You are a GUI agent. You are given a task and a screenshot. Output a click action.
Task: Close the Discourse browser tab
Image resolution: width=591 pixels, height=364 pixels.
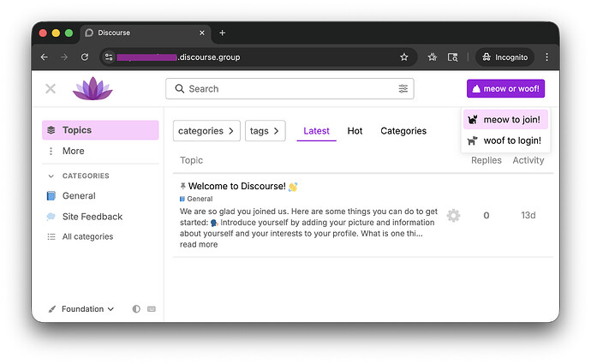point(202,33)
